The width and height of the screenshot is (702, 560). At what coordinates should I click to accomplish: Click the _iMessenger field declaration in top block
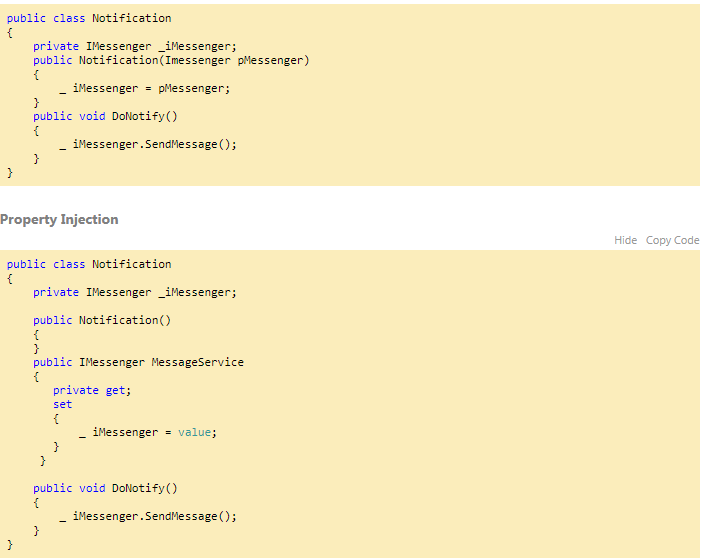[196, 46]
